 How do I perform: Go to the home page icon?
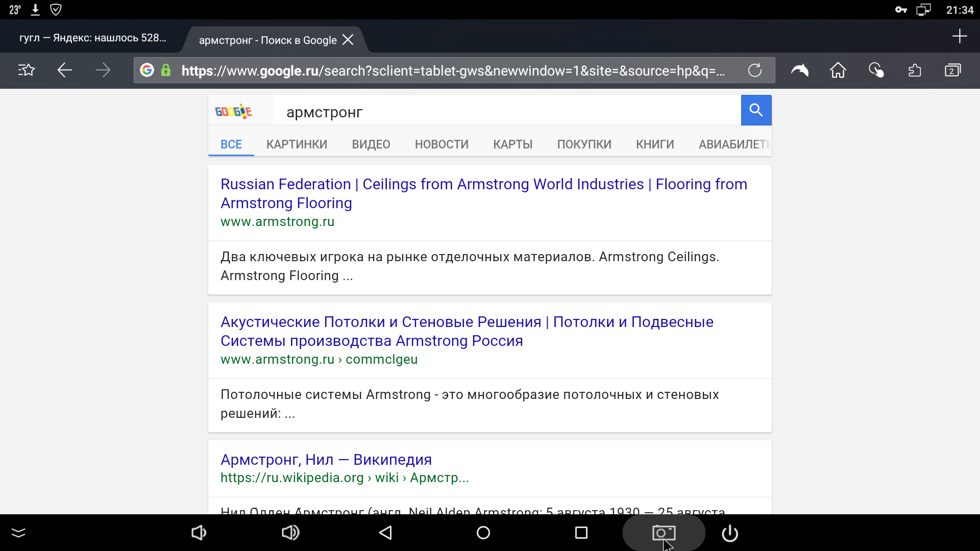point(838,70)
